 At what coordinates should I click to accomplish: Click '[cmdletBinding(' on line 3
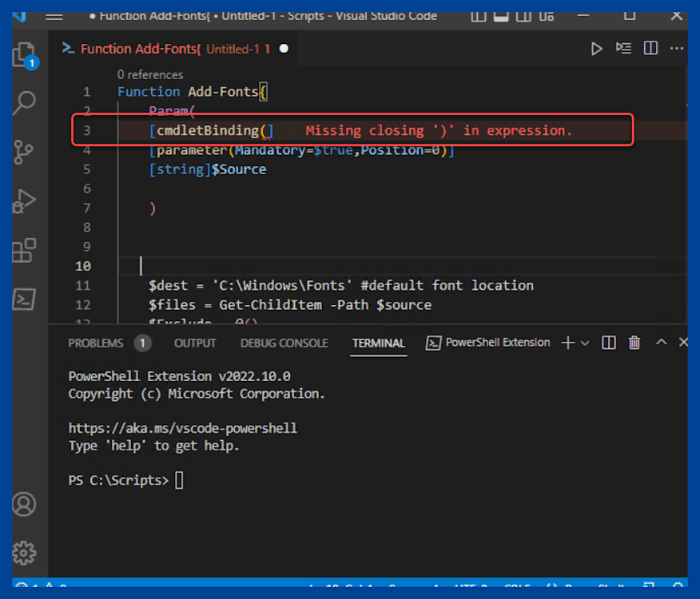click(x=207, y=130)
